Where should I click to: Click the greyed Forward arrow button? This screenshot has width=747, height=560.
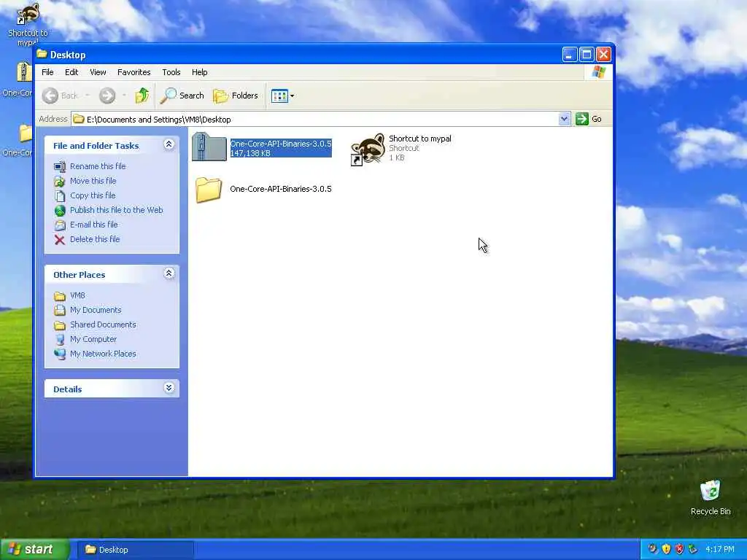pos(107,96)
